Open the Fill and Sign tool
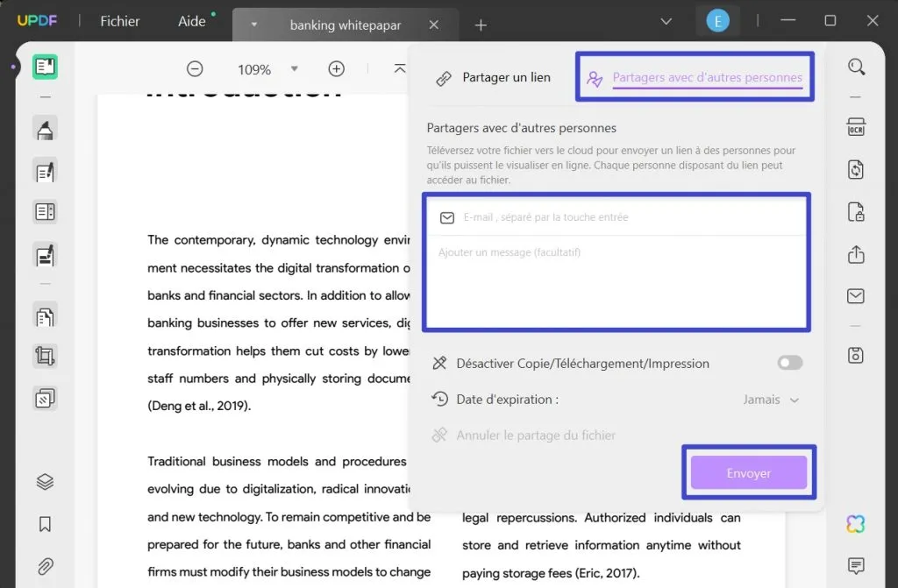Image resolution: width=898 pixels, height=588 pixels. (x=45, y=255)
